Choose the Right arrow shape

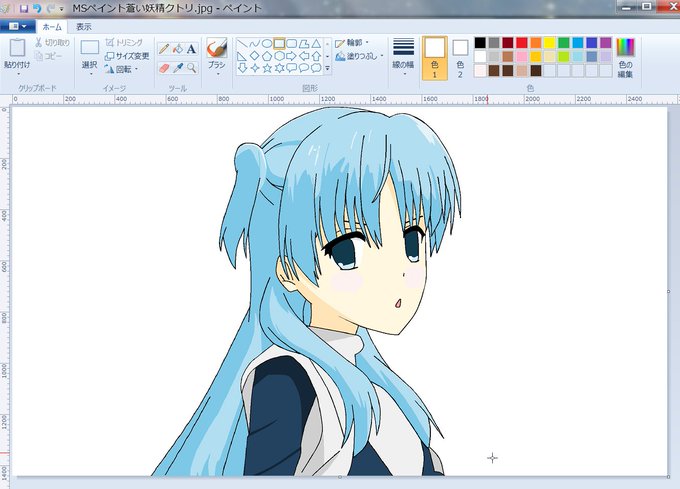pyautogui.click(x=291, y=56)
